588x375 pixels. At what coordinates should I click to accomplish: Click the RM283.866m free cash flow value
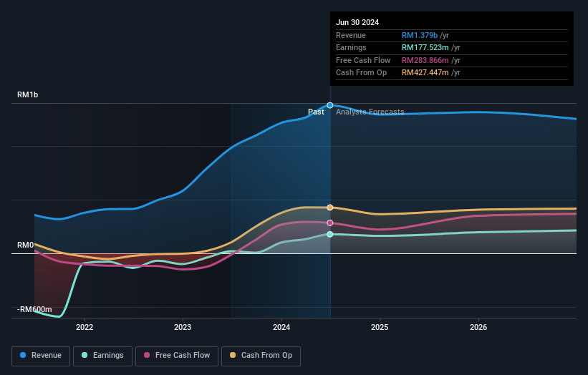[x=425, y=60]
